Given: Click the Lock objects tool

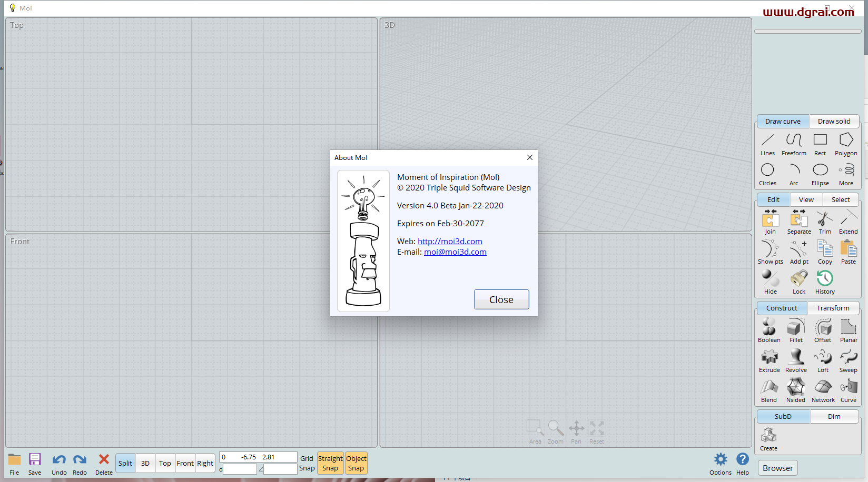Looking at the screenshot, I should click(799, 282).
